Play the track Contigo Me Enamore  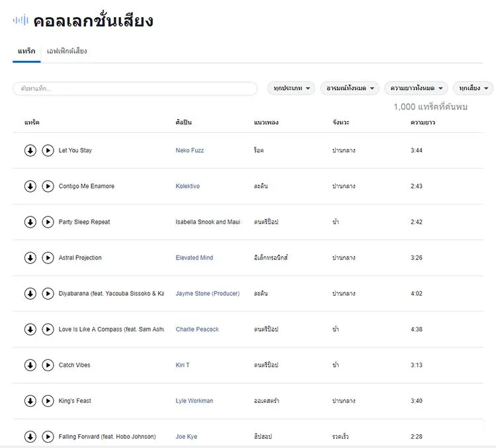(x=48, y=186)
